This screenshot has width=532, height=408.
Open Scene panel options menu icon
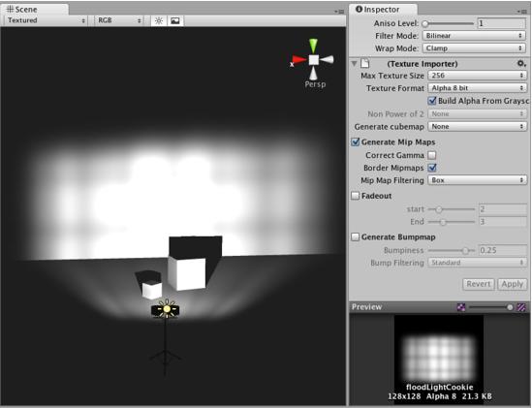coord(339,12)
